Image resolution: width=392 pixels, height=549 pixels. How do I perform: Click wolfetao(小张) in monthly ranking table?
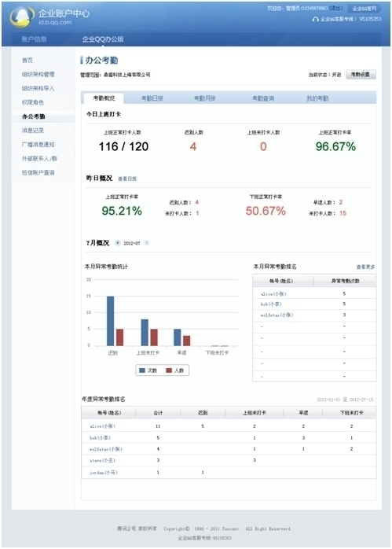tap(277, 315)
